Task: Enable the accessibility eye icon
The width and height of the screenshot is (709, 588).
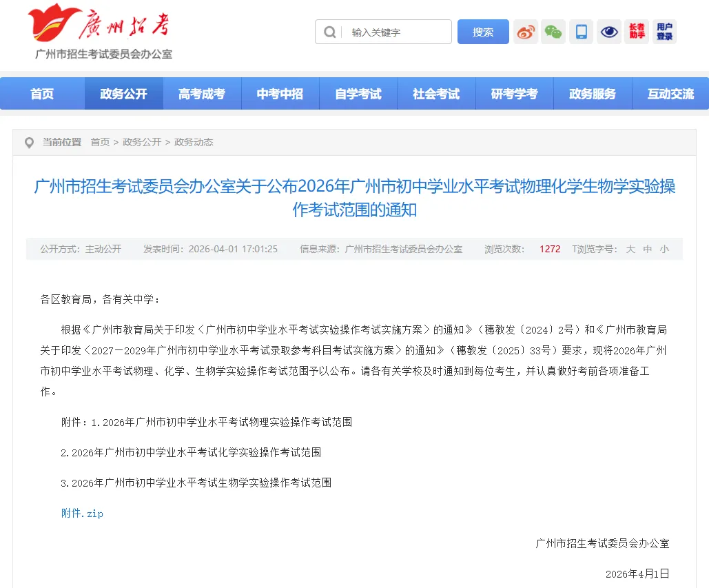Action: [609, 32]
